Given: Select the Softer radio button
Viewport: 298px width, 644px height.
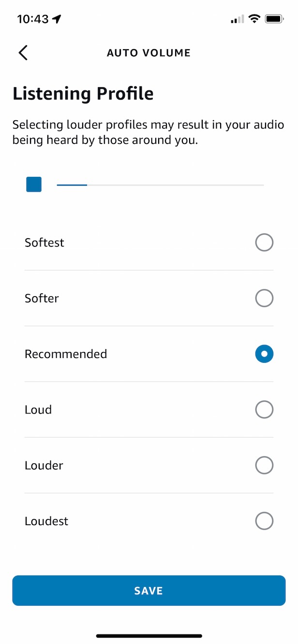Looking at the screenshot, I should coord(264,298).
